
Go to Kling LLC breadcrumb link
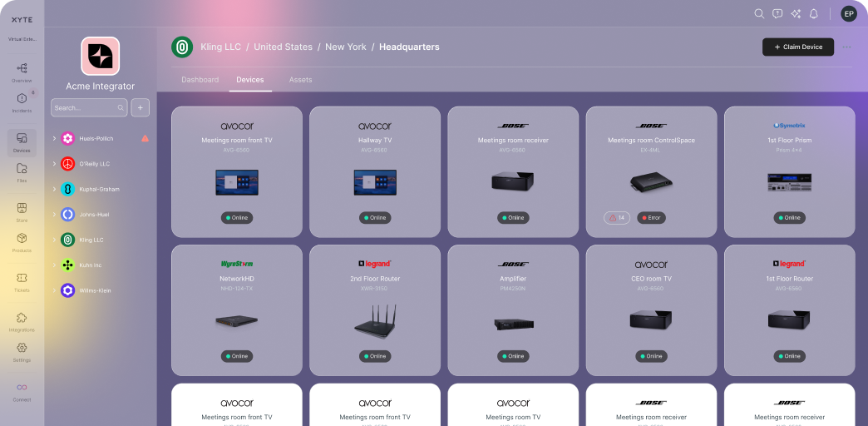click(x=221, y=47)
